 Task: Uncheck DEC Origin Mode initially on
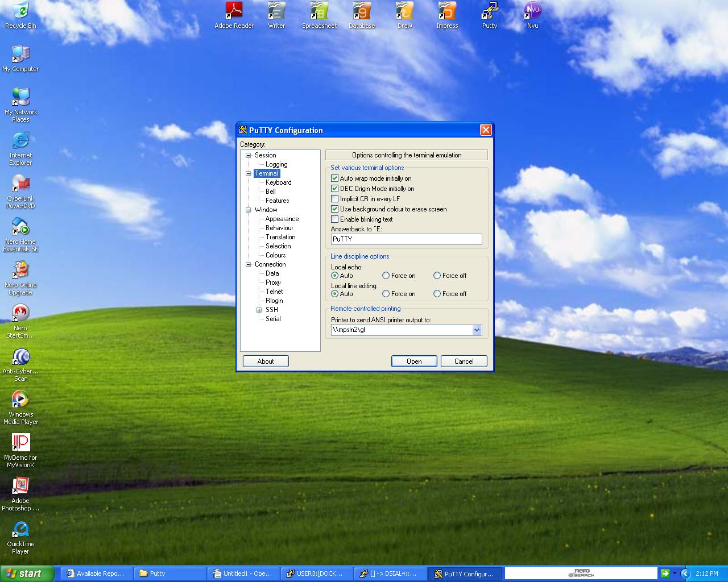[x=334, y=189]
